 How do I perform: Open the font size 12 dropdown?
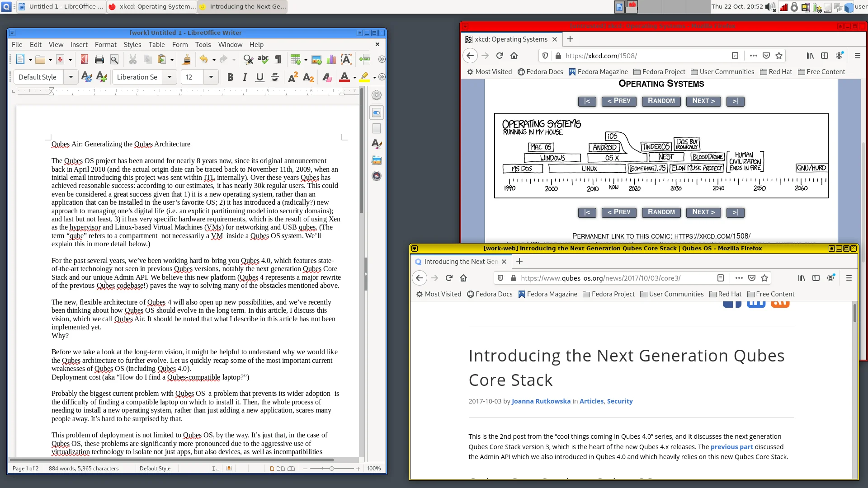211,77
